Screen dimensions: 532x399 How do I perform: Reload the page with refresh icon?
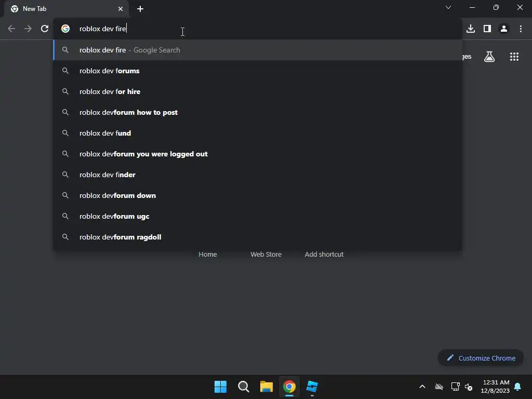[45, 29]
